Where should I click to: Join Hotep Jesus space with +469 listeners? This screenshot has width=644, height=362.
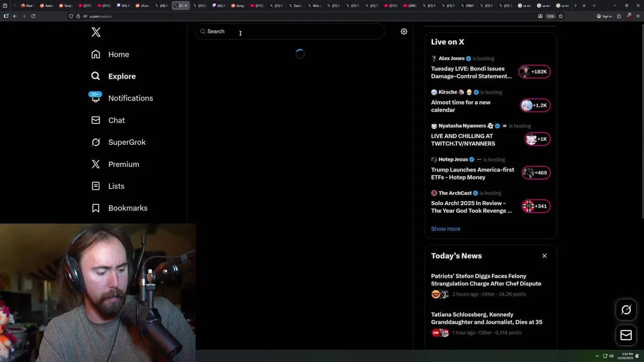536,173
